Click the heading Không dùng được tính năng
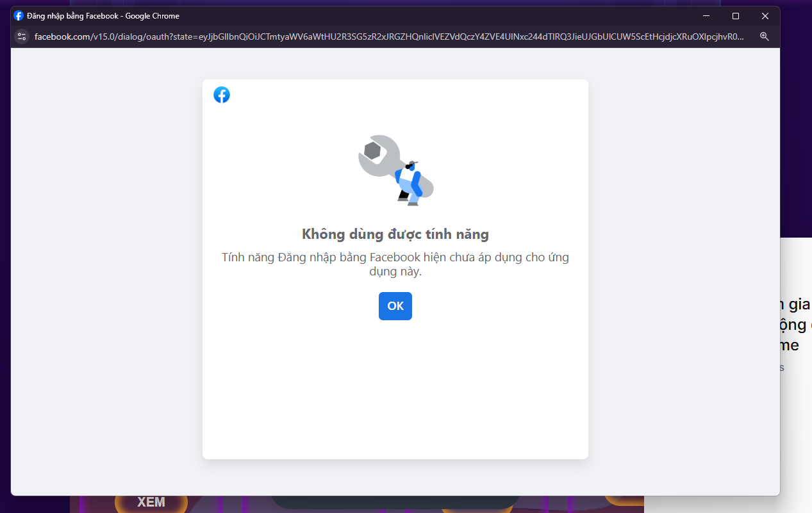This screenshot has width=812, height=513. [395, 234]
